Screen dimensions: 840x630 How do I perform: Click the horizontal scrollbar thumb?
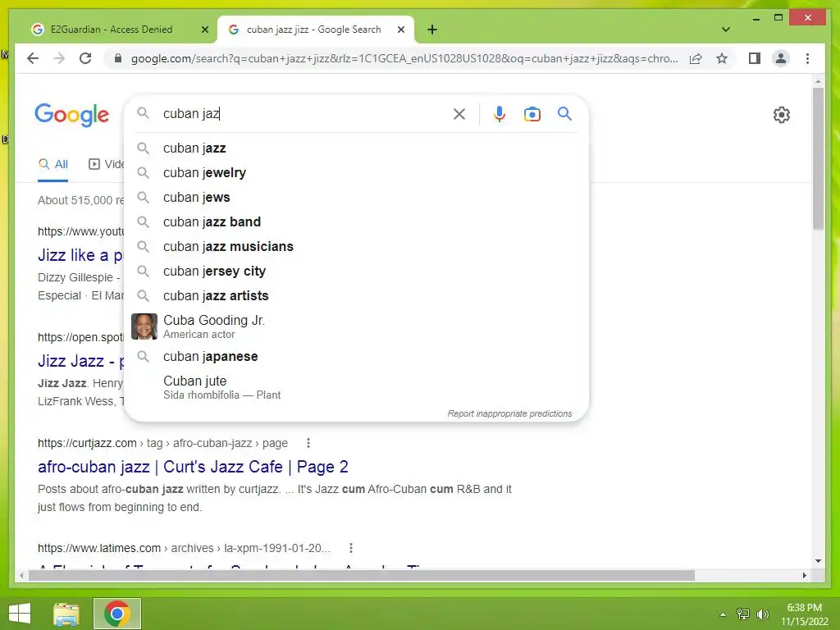click(362, 575)
